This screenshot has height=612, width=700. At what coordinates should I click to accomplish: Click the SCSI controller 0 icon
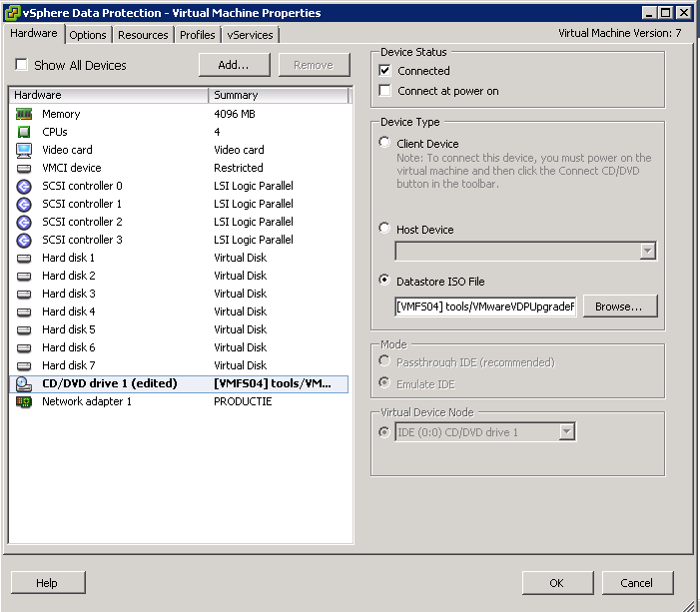(x=24, y=186)
